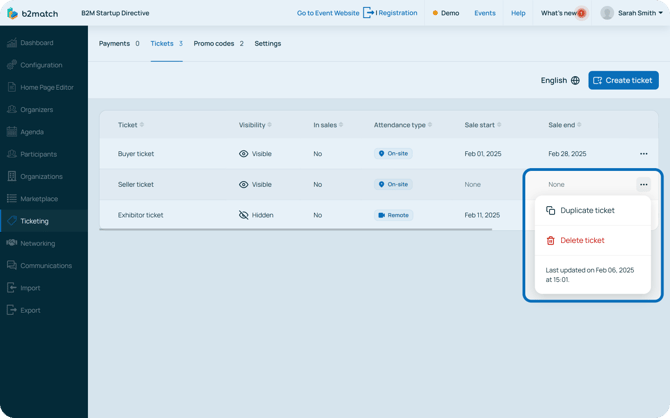Select Duplicate ticket from the menu
Screen dimensions: 670x418
(x=587, y=211)
